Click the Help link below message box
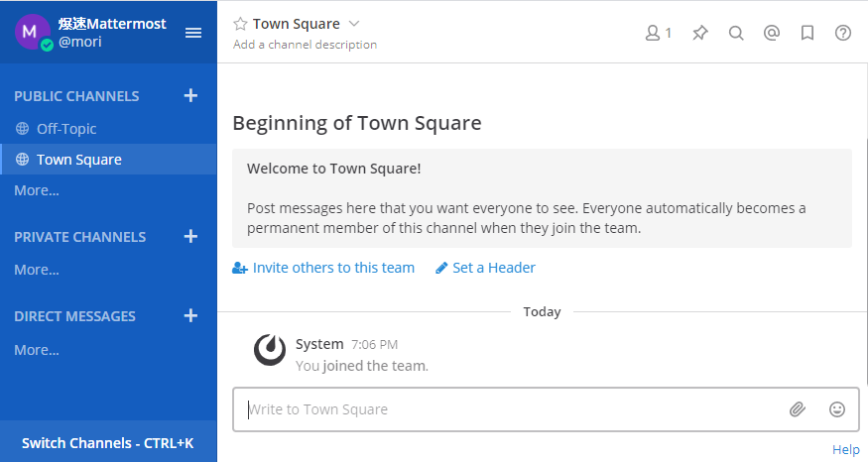Viewport: 868px width, 462px height. pos(846,450)
